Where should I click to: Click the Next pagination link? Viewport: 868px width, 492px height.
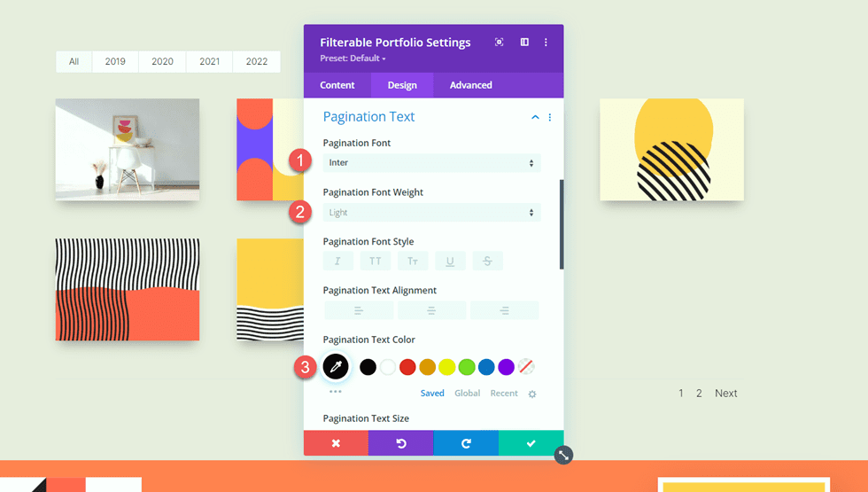(x=725, y=394)
